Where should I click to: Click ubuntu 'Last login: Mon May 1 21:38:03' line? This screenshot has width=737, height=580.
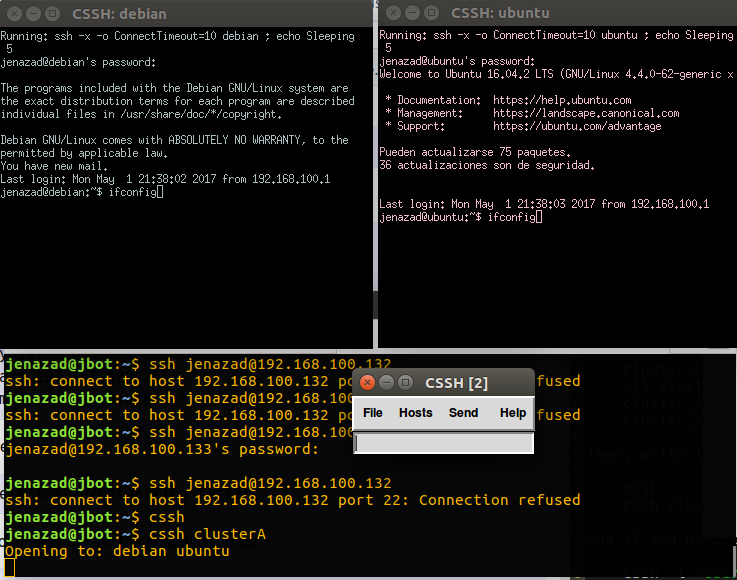(544, 204)
